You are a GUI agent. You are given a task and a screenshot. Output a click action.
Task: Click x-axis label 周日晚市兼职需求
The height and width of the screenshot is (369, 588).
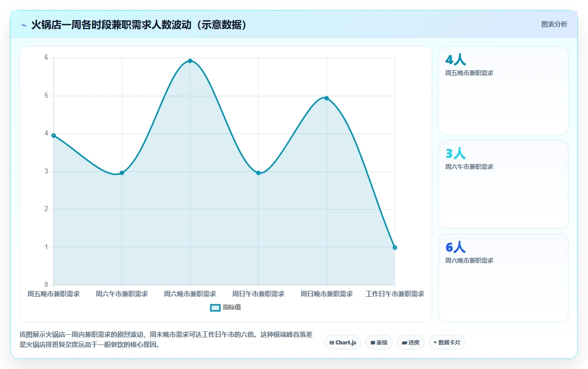[x=327, y=294]
